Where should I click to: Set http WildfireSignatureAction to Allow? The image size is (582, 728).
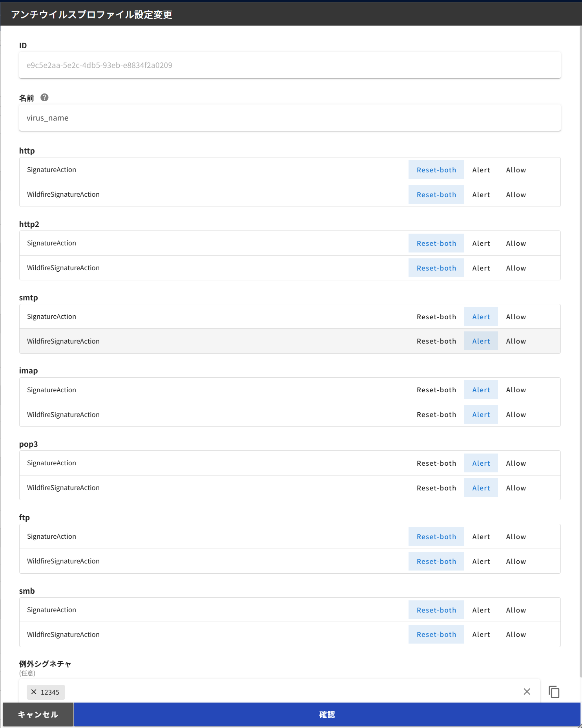[x=516, y=195]
